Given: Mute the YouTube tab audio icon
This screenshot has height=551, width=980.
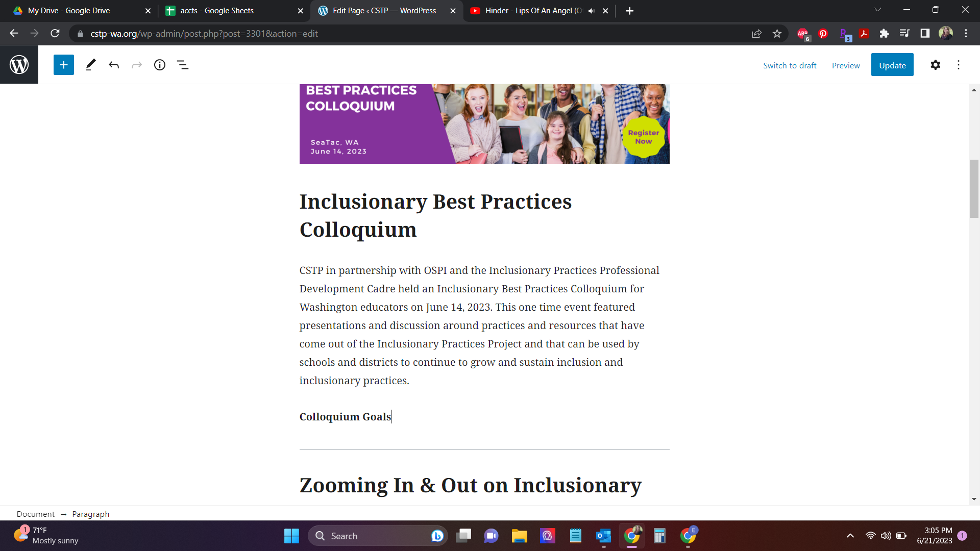Looking at the screenshot, I should click(x=592, y=11).
